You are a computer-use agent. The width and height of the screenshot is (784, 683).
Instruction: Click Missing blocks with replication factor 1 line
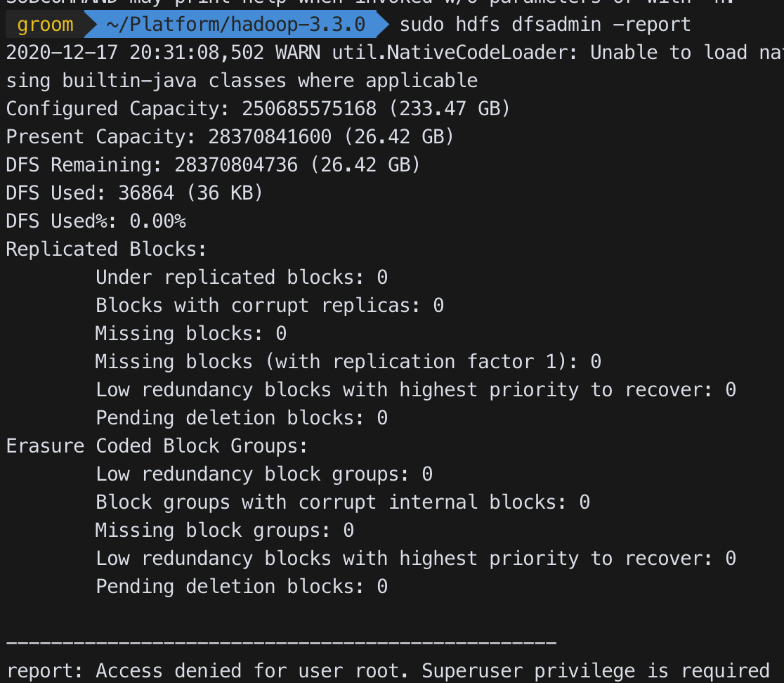348,361
